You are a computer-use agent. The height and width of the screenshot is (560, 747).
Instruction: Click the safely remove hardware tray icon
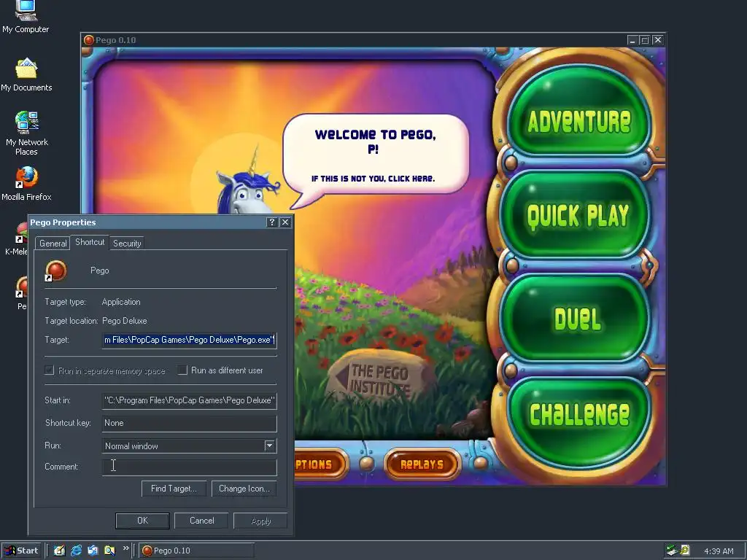click(672, 551)
